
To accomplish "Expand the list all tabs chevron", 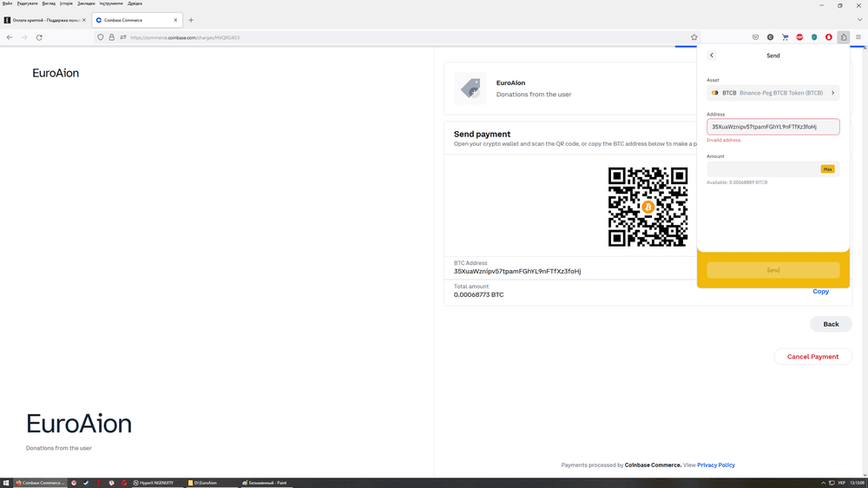I will (859, 20).
